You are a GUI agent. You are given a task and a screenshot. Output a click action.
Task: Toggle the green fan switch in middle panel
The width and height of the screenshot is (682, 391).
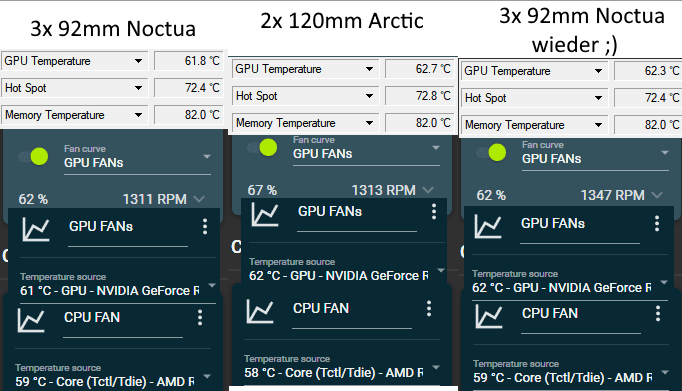coord(263,147)
